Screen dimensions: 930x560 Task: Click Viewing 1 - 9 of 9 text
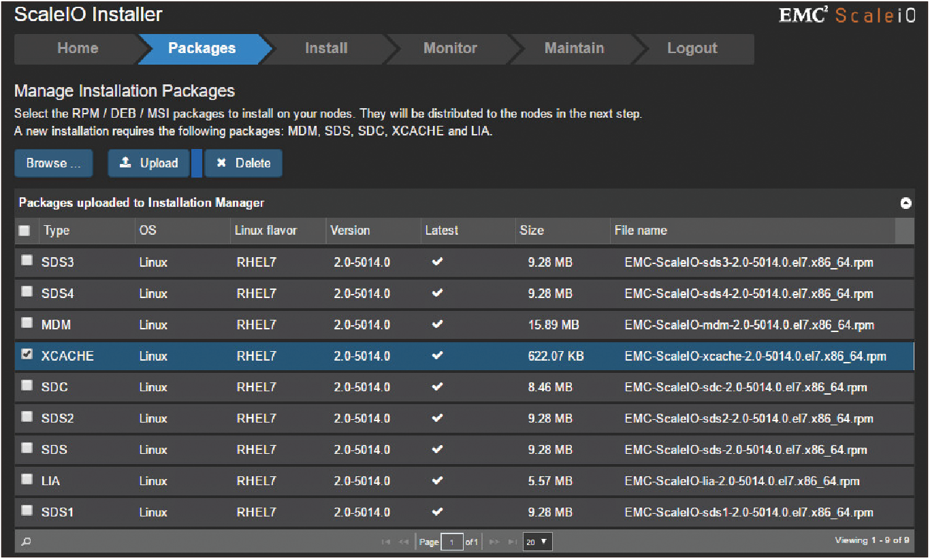pyautogui.click(x=872, y=540)
